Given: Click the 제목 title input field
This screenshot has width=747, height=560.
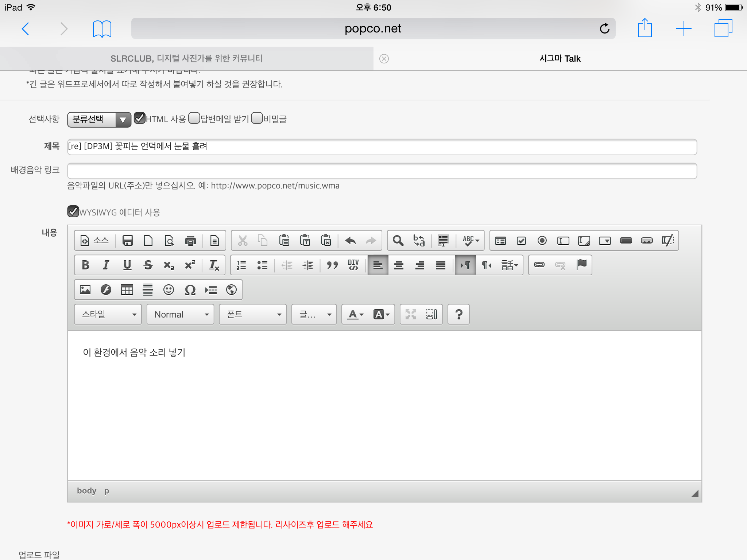Looking at the screenshot, I should (x=382, y=147).
